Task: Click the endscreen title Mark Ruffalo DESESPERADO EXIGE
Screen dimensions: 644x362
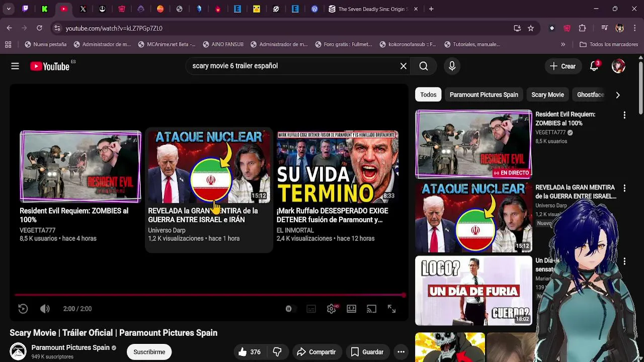Action: tap(332, 215)
